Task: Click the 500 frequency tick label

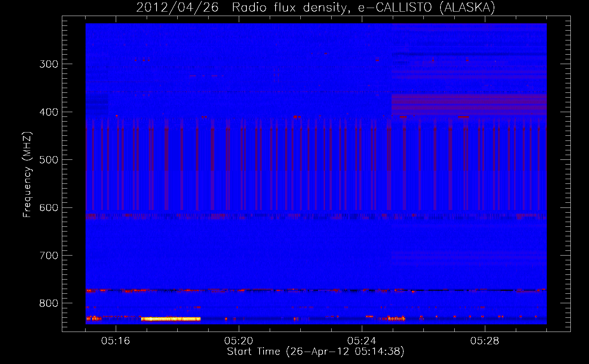Action: pyautogui.click(x=49, y=160)
